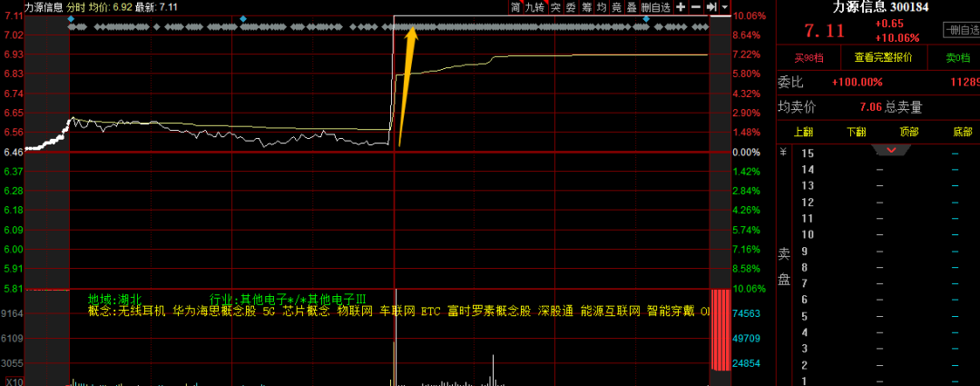This screenshot has width=980, height=386.
Task: Click the 均卖价 7.06 value
Action: [871, 107]
